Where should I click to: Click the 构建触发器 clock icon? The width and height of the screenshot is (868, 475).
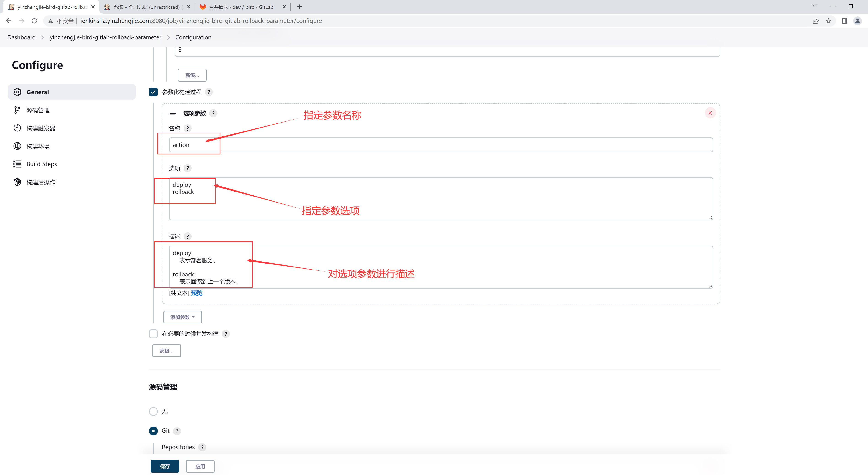17,128
